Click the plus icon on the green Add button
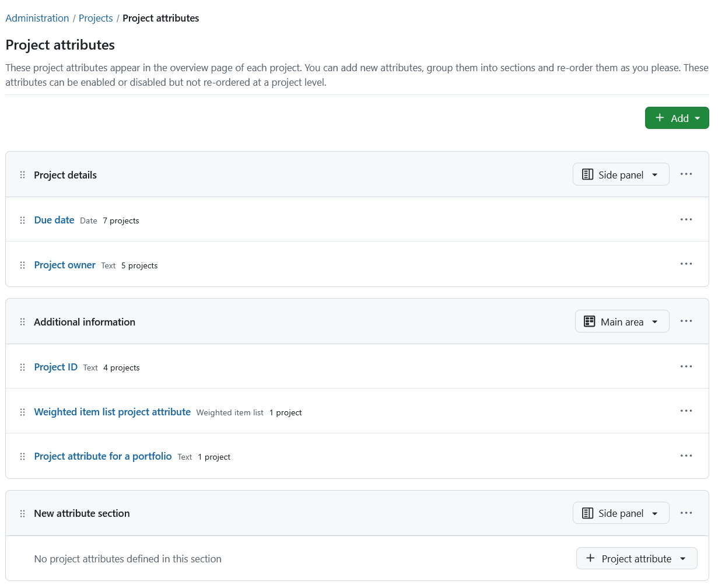The height and width of the screenshot is (588, 718). 660,118
